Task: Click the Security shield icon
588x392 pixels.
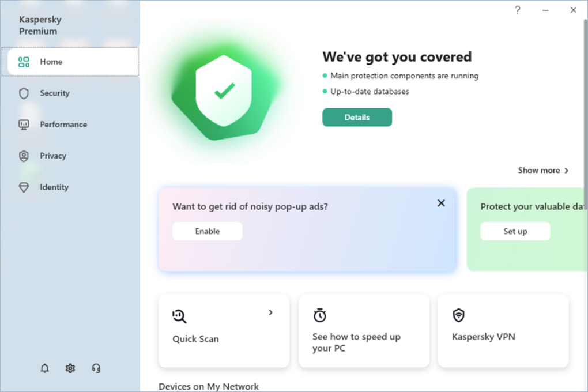Action: click(x=24, y=93)
